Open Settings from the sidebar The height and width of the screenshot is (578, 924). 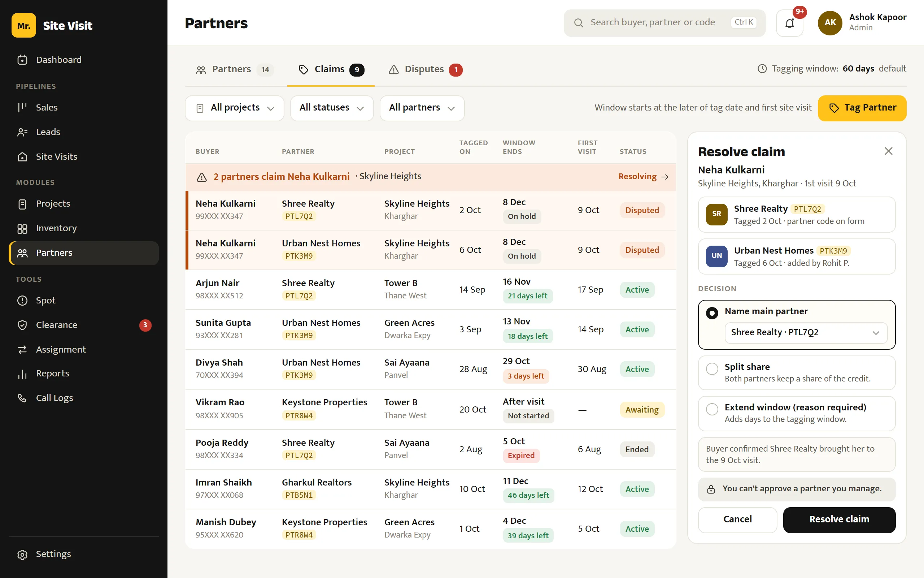84,554
